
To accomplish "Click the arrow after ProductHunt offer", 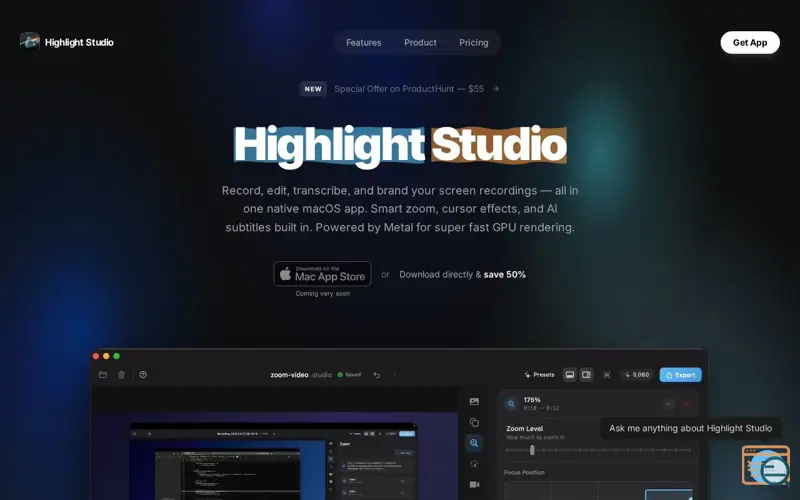I will 495,89.
